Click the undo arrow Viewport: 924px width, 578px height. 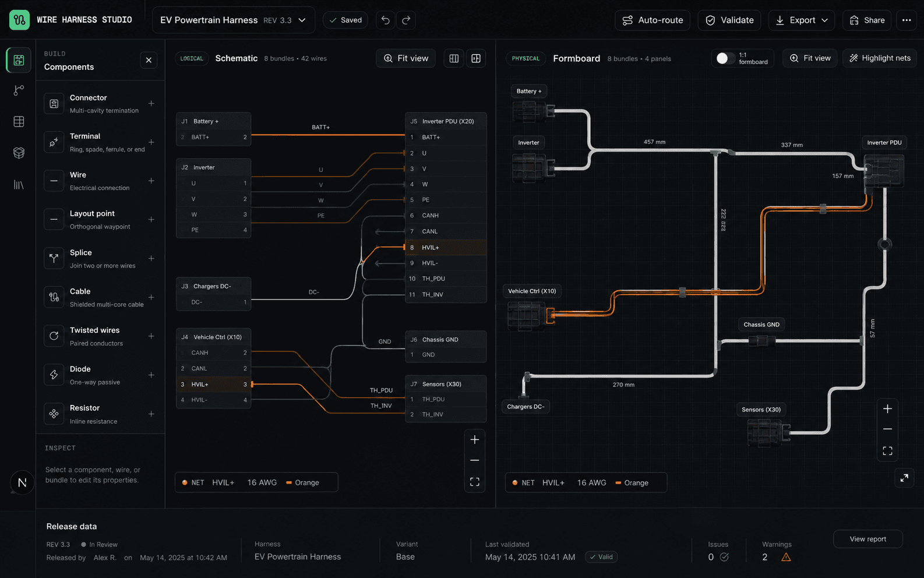pos(385,20)
